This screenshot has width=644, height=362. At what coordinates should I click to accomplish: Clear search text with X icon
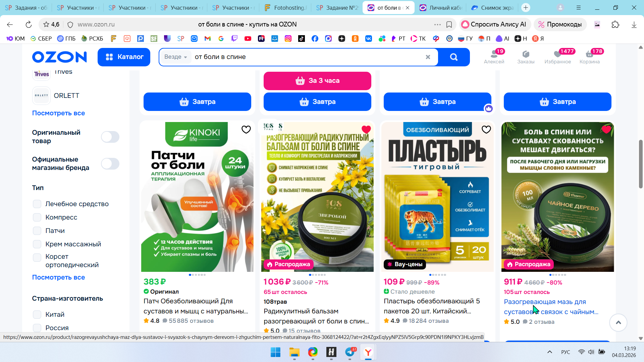tap(428, 57)
